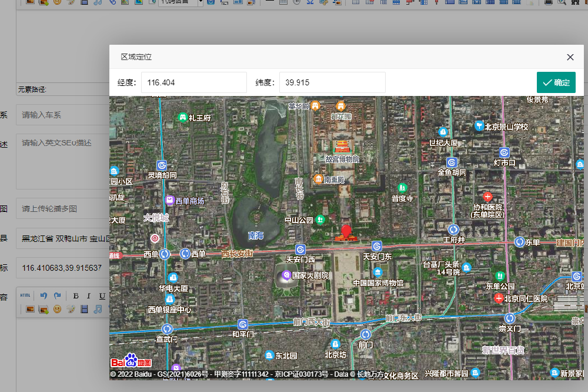Click the 崇文门 transfer station icon

pos(510,318)
